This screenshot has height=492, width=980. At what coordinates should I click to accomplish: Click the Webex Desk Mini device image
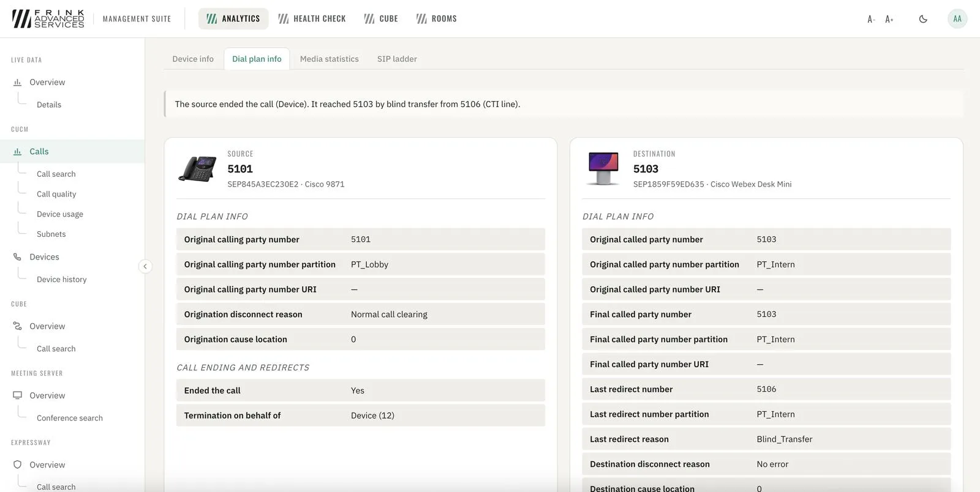(603, 168)
